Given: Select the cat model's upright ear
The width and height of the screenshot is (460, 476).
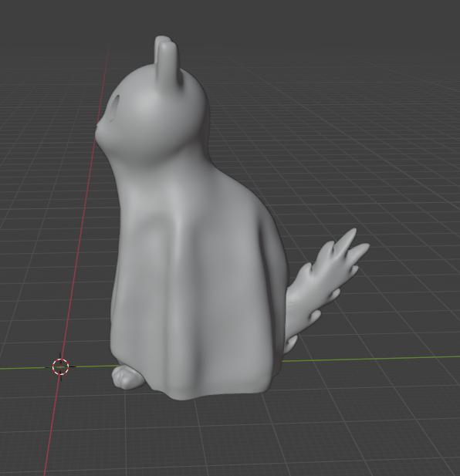Looking at the screenshot, I should [166, 59].
